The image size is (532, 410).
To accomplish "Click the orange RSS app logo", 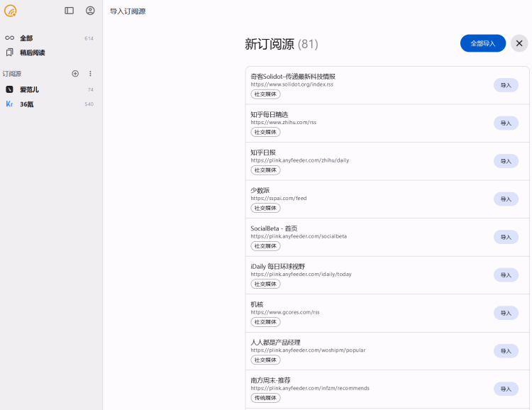I will [10, 11].
